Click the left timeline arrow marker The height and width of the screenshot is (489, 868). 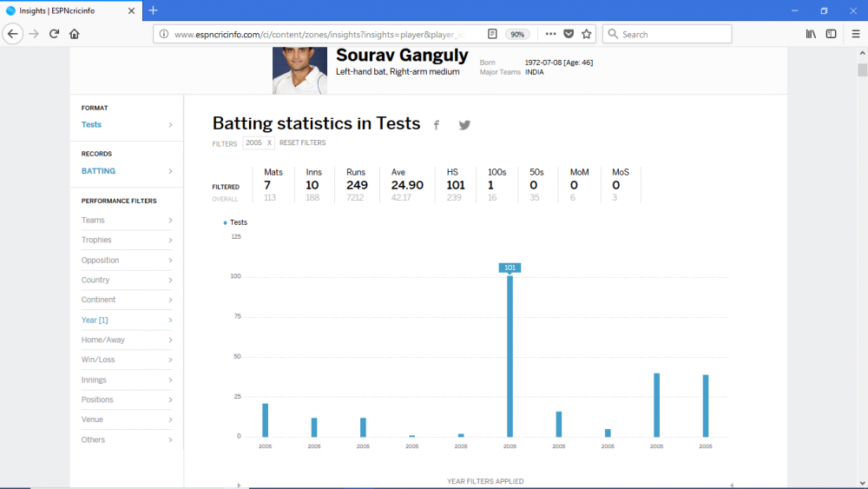click(240, 486)
